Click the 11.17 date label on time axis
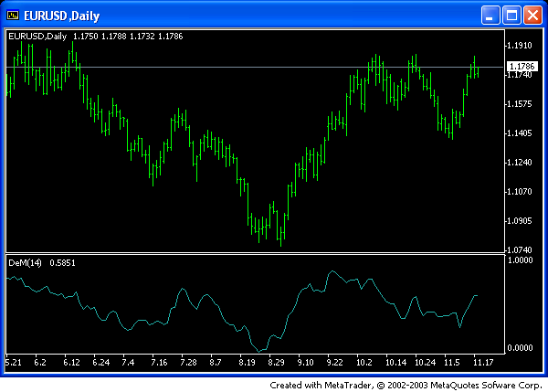This screenshot has height=392, width=548. coord(483,362)
